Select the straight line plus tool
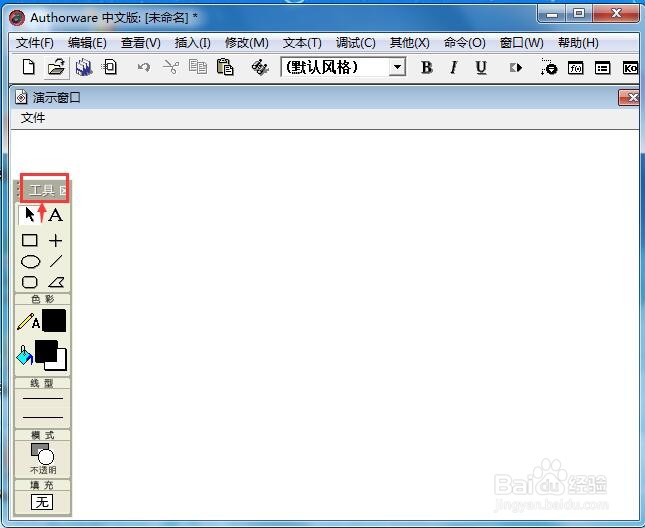The height and width of the screenshot is (528, 645). tap(56, 240)
